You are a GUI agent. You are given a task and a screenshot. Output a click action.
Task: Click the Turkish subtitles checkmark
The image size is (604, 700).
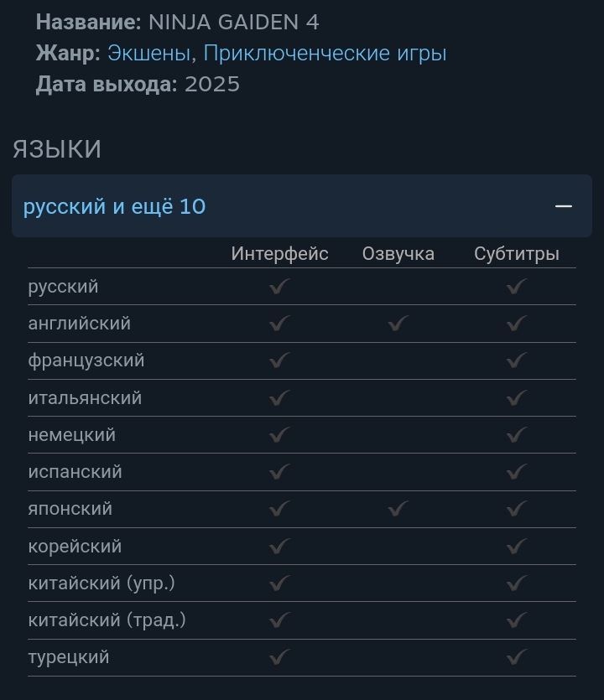pos(517,656)
